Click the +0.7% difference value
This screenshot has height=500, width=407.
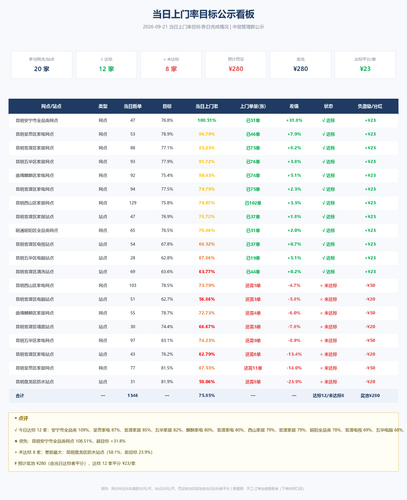coord(294,244)
